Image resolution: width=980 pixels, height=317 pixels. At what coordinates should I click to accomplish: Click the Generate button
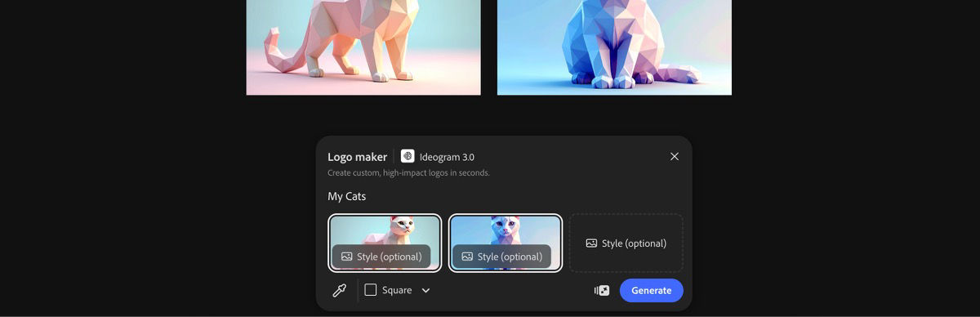(x=651, y=290)
